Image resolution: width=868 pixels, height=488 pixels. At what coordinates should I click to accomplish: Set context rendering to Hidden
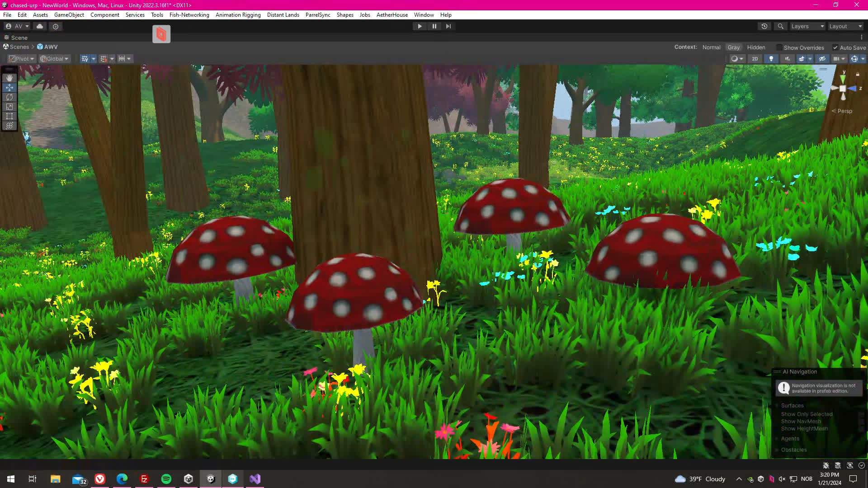pyautogui.click(x=756, y=47)
